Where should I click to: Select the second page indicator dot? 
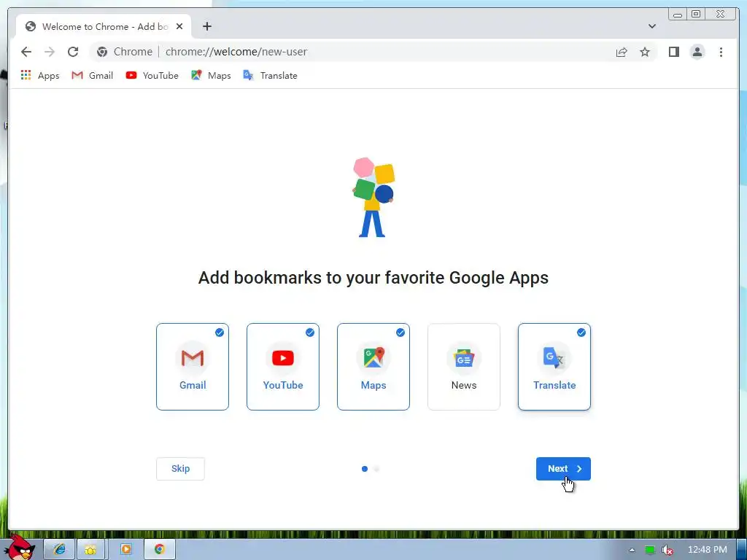click(x=377, y=469)
